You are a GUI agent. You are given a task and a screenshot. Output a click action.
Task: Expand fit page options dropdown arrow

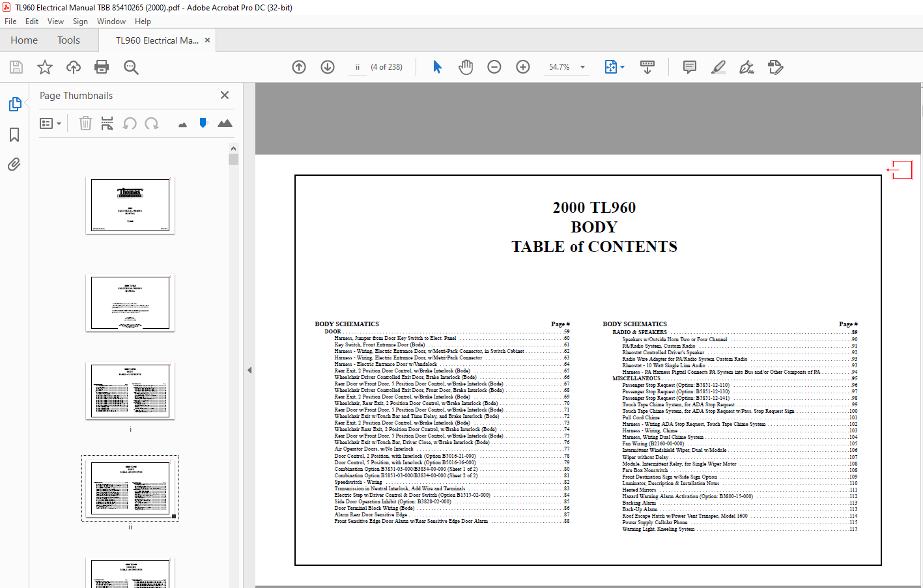pyautogui.click(x=622, y=67)
